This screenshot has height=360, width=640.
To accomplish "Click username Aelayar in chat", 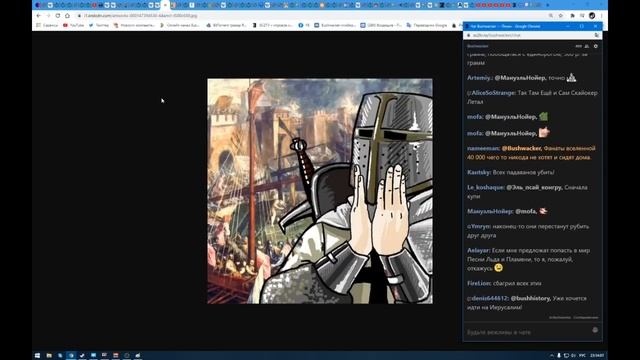I will [478, 250].
